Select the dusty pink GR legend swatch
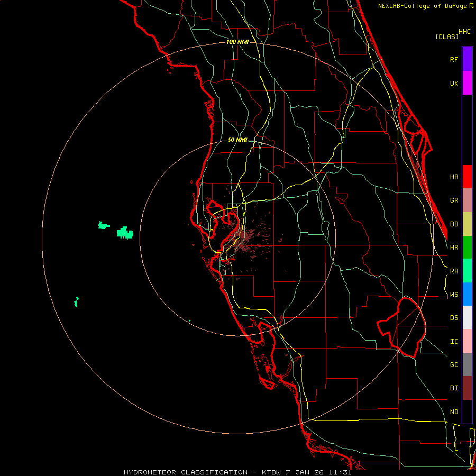 (x=467, y=200)
